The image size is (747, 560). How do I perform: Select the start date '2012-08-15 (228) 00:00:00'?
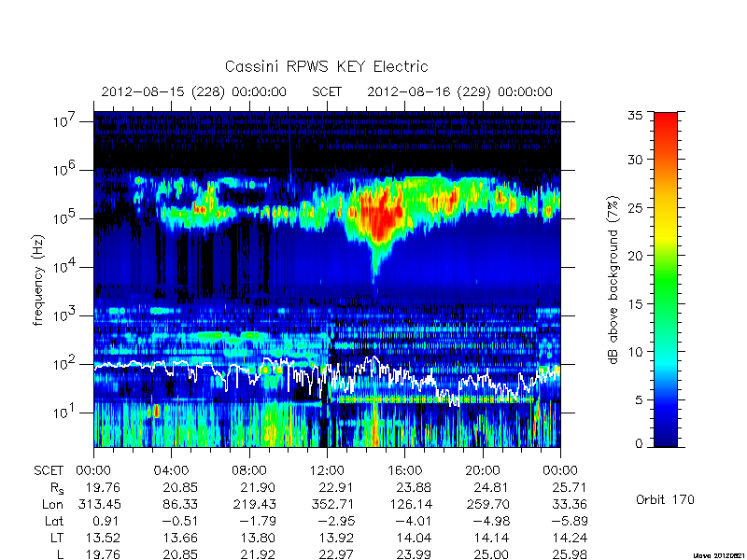click(193, 91)
